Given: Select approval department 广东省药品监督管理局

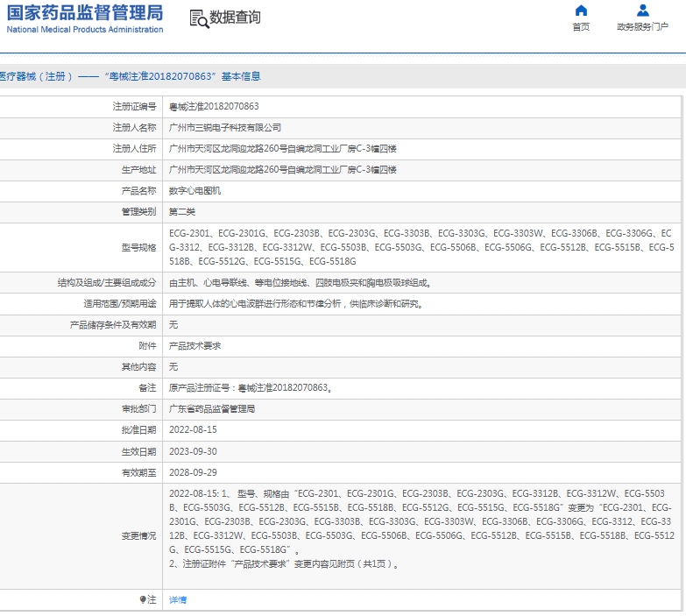Looking at the screenshot, I should pyautogui.click(x=212, y=408).
